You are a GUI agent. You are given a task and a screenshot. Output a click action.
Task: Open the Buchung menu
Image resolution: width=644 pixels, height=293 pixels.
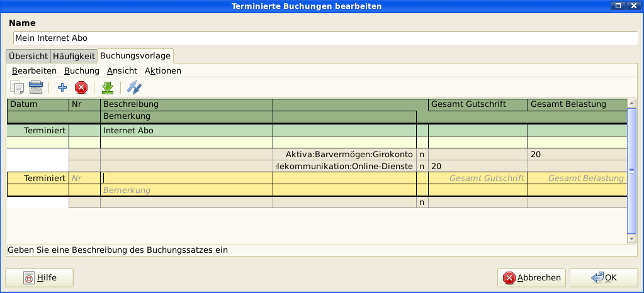point(82,71)
